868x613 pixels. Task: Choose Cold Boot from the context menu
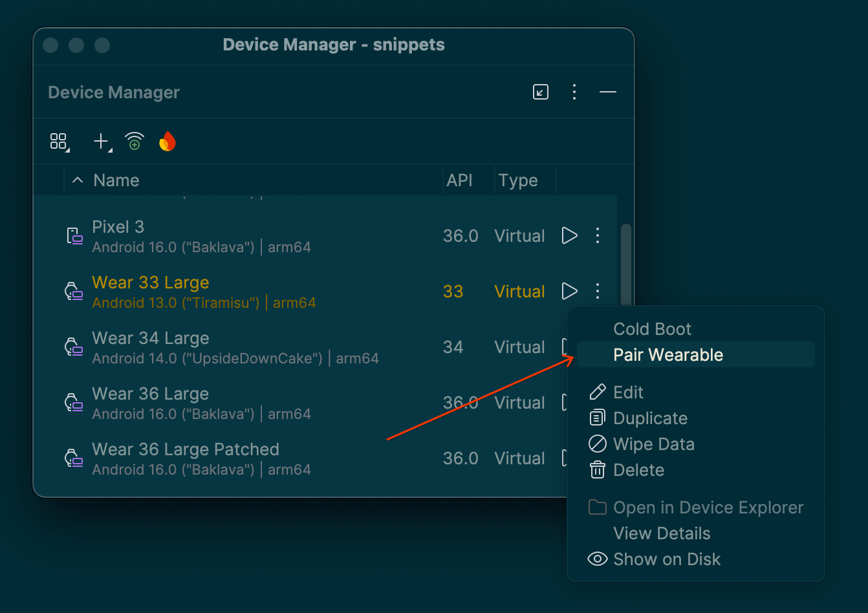point(652,328)
